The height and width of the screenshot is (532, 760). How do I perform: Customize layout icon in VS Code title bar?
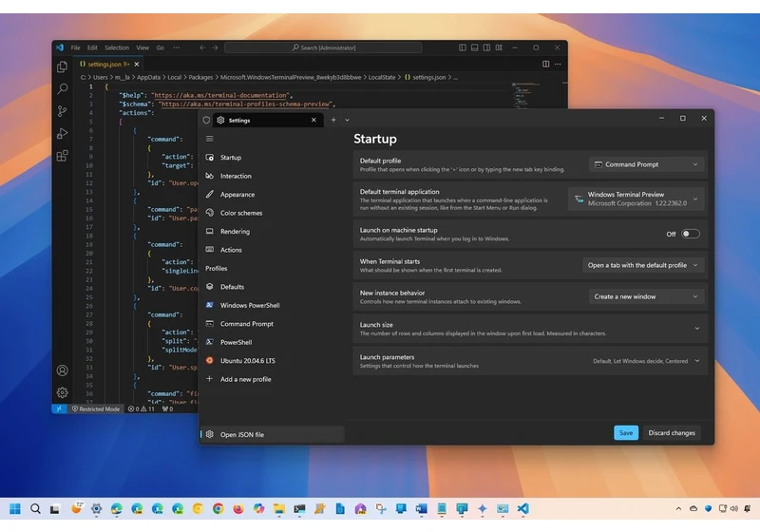pyautogui.click(x=499, y=47)
